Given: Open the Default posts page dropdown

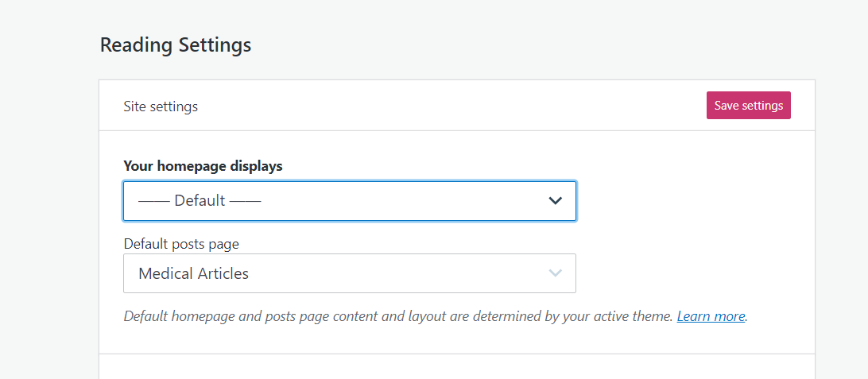Looking at the screenshot, I should point(349,273).
